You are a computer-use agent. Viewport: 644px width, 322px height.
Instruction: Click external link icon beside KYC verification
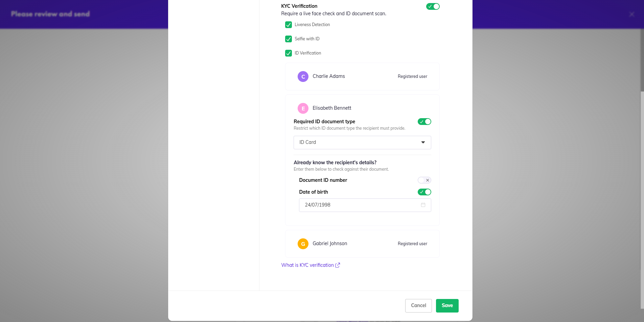(338, 265)
